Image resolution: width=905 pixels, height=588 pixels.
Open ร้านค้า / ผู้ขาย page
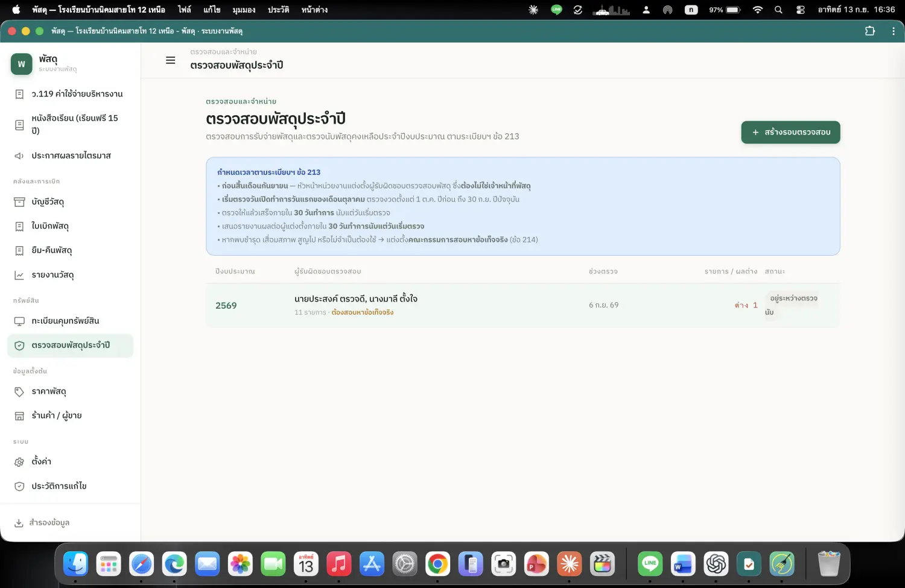click(x=70, y=416)
